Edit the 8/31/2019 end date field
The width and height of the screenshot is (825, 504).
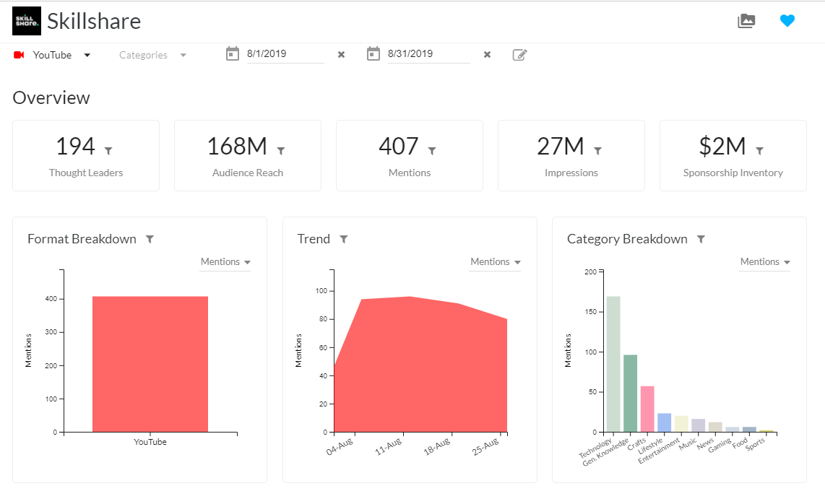[428, 54]
